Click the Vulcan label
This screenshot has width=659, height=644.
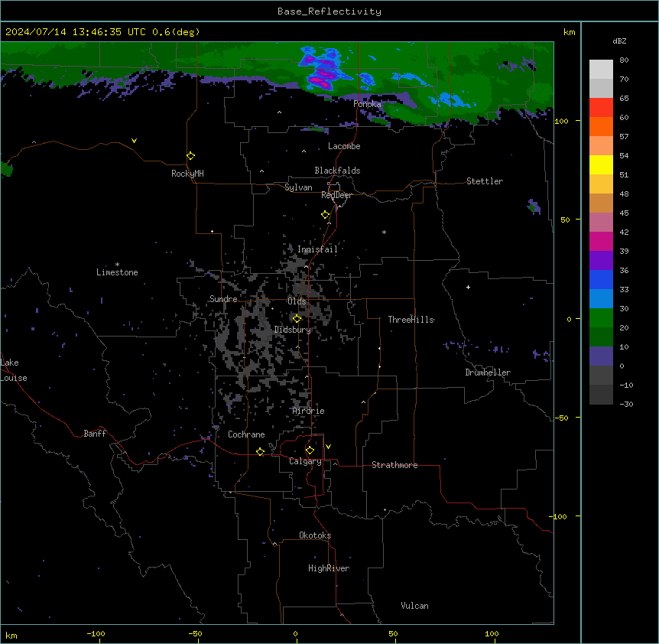tap(415, 606)
